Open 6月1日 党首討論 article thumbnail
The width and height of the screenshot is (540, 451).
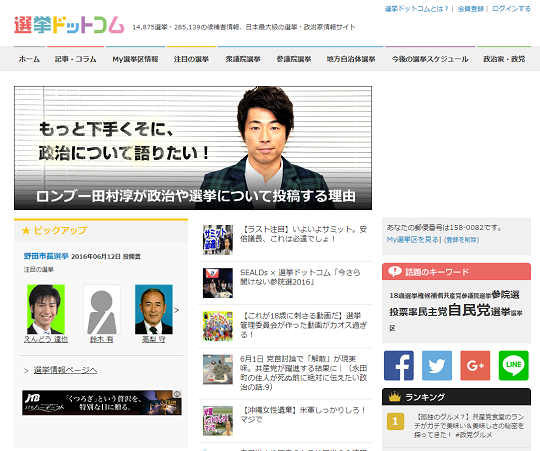tap(218, 369)
